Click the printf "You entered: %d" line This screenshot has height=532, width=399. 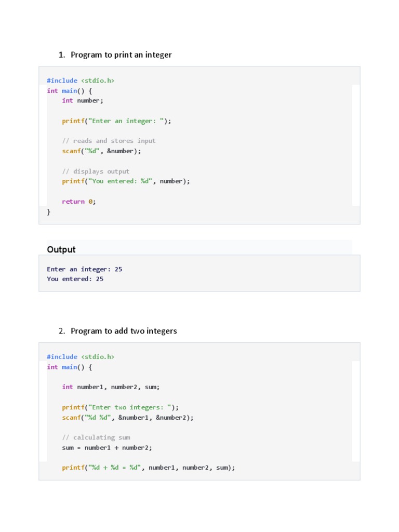click(x=126, y=181)
